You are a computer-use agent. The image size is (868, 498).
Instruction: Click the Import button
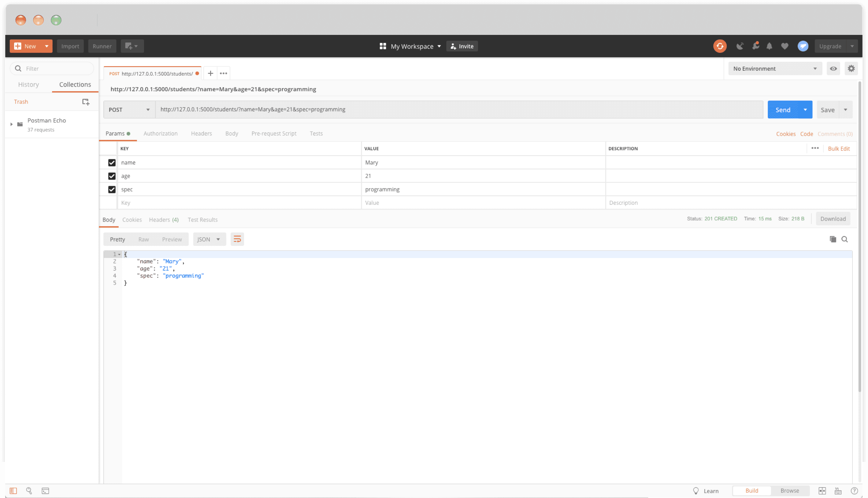70,46
